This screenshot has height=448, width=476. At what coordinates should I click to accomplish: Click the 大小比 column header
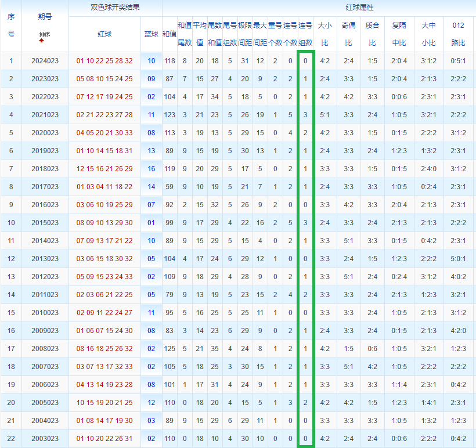click(x=325, y=34)
